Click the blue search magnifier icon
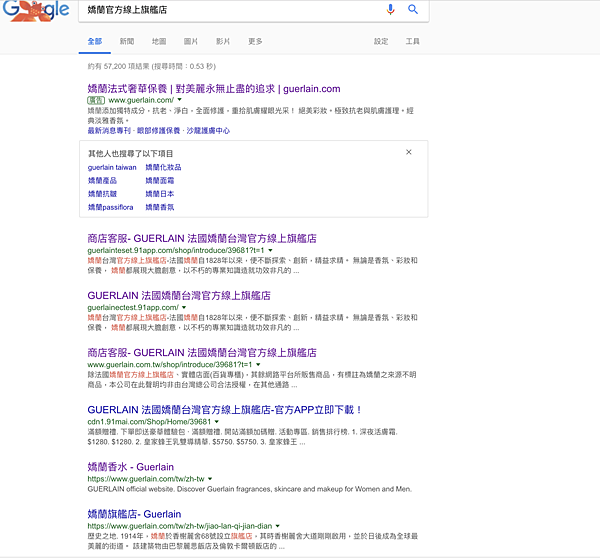This screenshot has width=600, height=558. [x=412, y=9]
